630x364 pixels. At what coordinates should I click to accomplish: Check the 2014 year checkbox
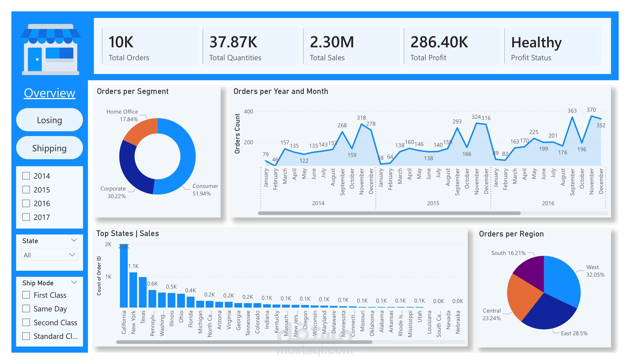[26, 176]
